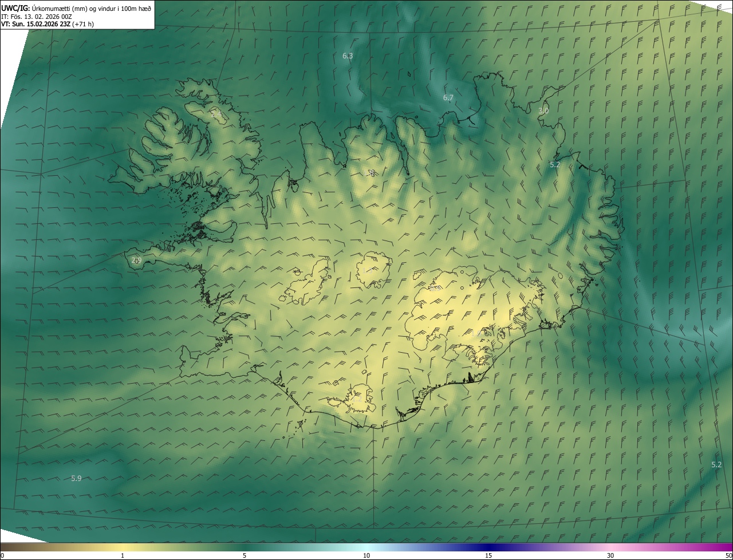Click the pale yellow segment of the color scale
Viewport: 733px width, 560px height.
coord(123,547)
